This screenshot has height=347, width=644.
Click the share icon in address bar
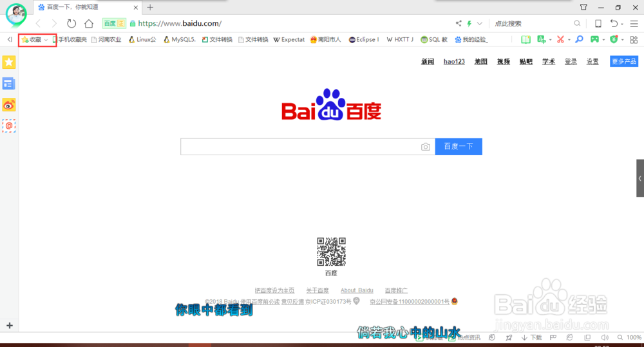pos(459,23)
